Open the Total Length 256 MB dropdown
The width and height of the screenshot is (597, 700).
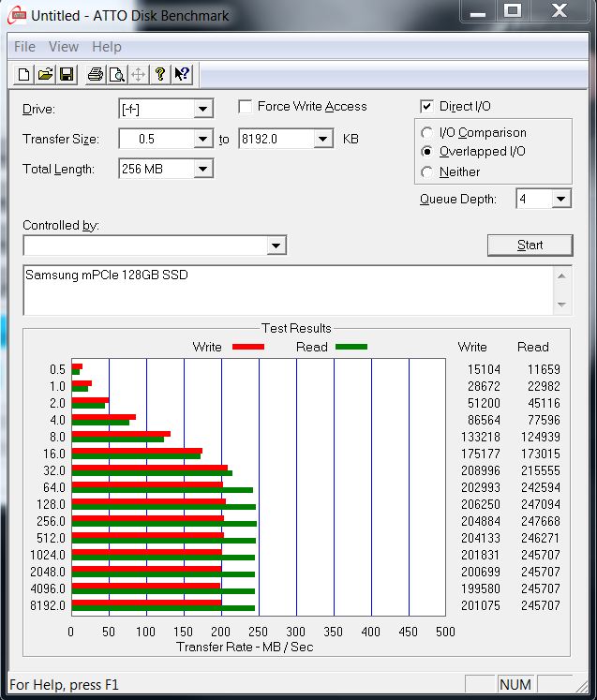click(x=202, y=170)
